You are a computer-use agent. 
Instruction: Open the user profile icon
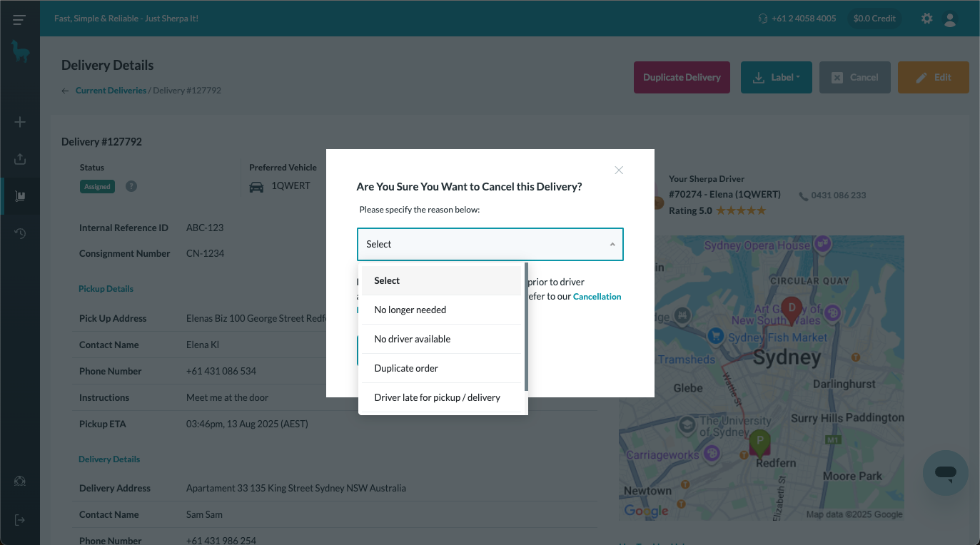click(x=950, y=19)
